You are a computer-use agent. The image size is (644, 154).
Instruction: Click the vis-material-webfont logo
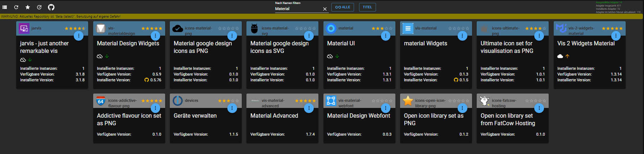pos(331,101)
